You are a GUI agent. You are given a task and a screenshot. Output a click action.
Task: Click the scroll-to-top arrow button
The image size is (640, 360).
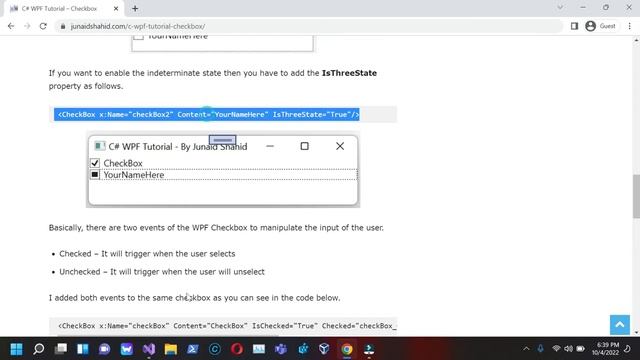620,325
